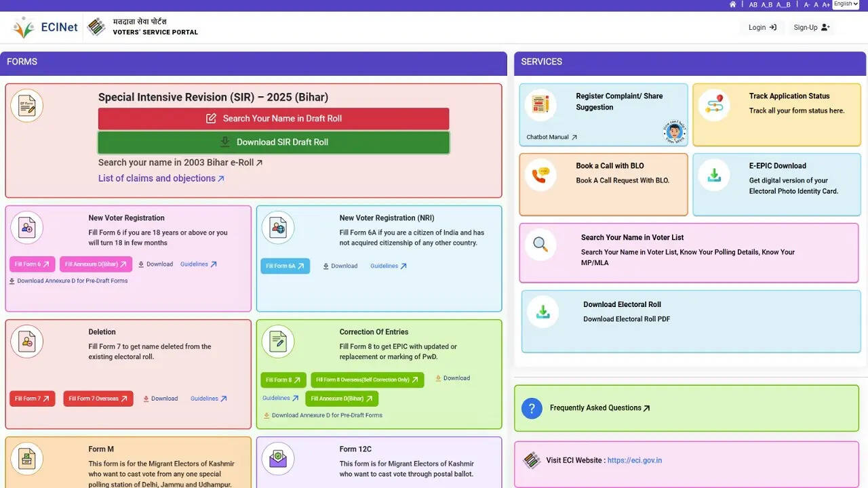The height and width of the screenshot is (488, 868).
Task: Open the Voter Mitra chatbot avatar
Action: click(x=674, y=133)
